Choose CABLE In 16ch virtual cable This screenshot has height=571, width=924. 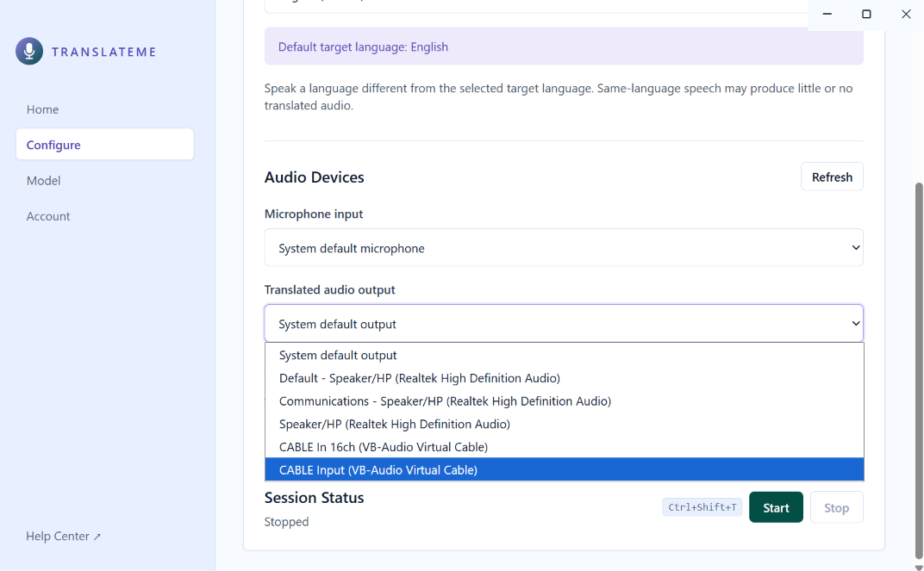(564, 447)
